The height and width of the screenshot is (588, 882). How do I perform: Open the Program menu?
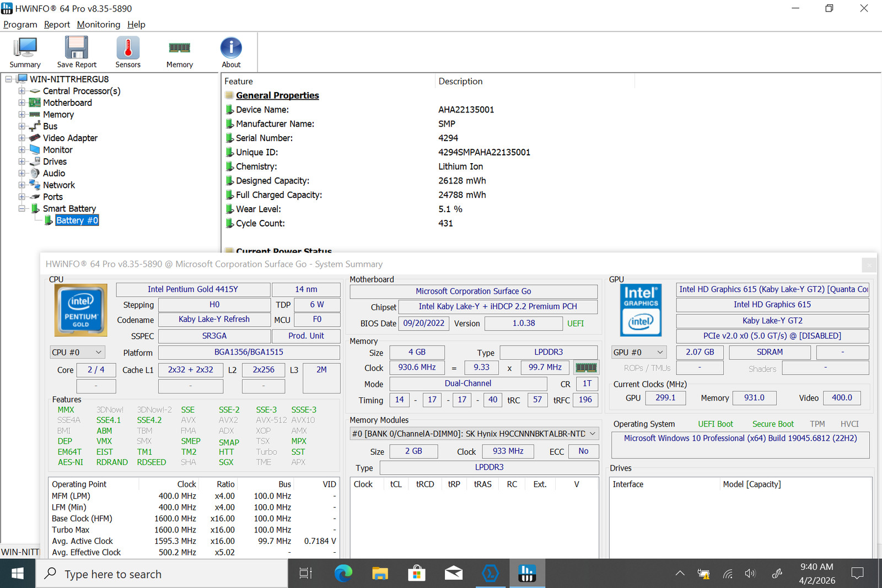point(20,24)
